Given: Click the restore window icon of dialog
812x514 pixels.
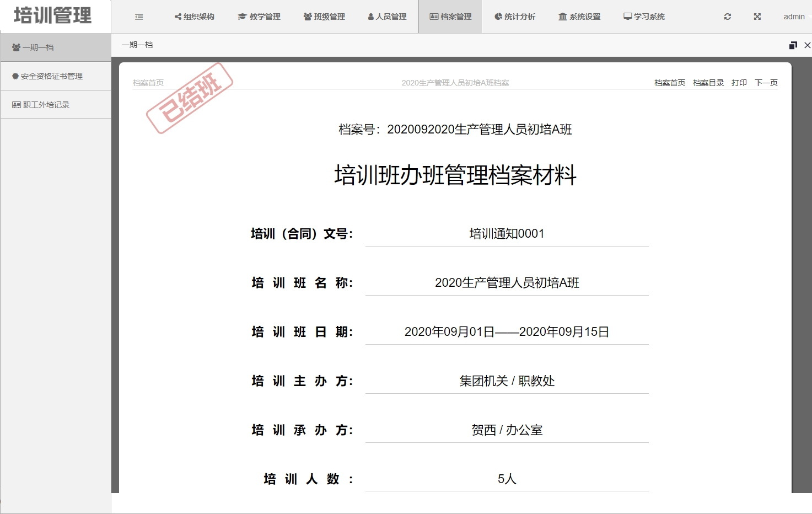Looking at the screenshot, I should tap(793, 45).
